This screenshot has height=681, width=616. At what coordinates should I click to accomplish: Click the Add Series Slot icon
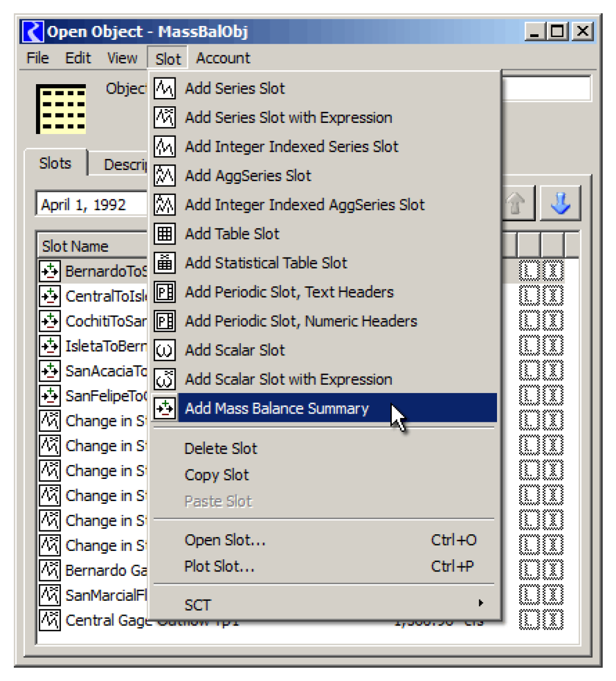coord(164,89)
